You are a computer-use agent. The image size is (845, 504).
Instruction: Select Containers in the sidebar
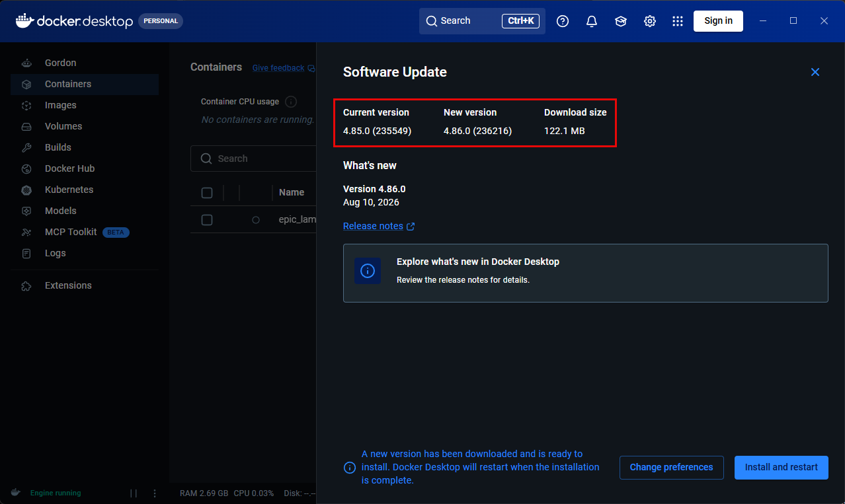point(85,84)
